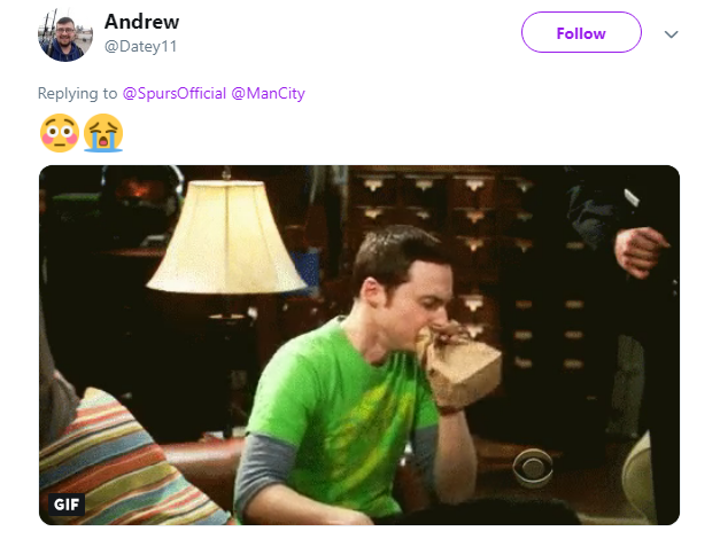Select the loudly crying face emoji
Screen dimensions: 720x539
click(x=103, y=133)
